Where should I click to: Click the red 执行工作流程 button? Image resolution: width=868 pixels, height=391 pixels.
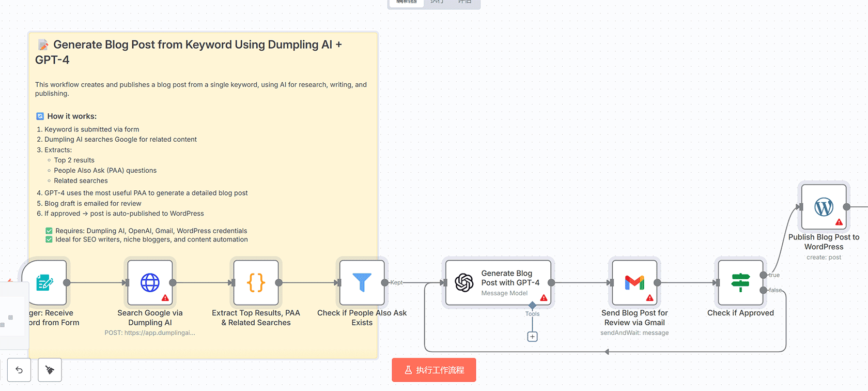(434, 370)
